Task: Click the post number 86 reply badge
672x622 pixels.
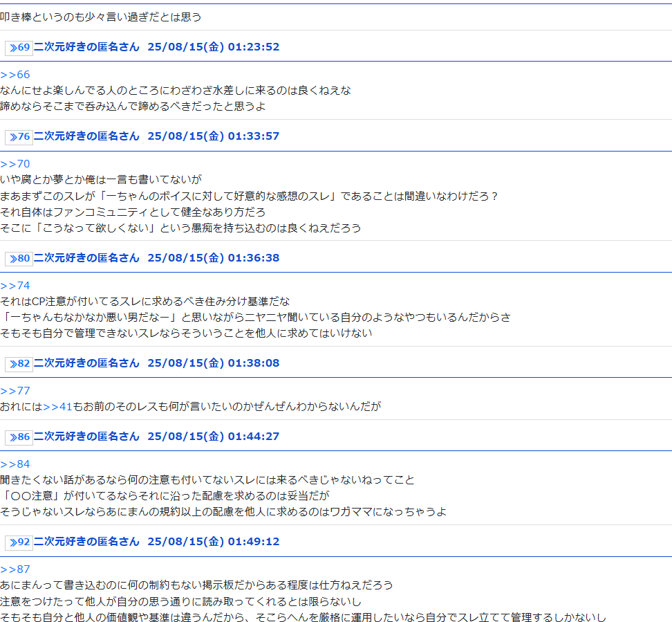Action: (x=19, y=437)
